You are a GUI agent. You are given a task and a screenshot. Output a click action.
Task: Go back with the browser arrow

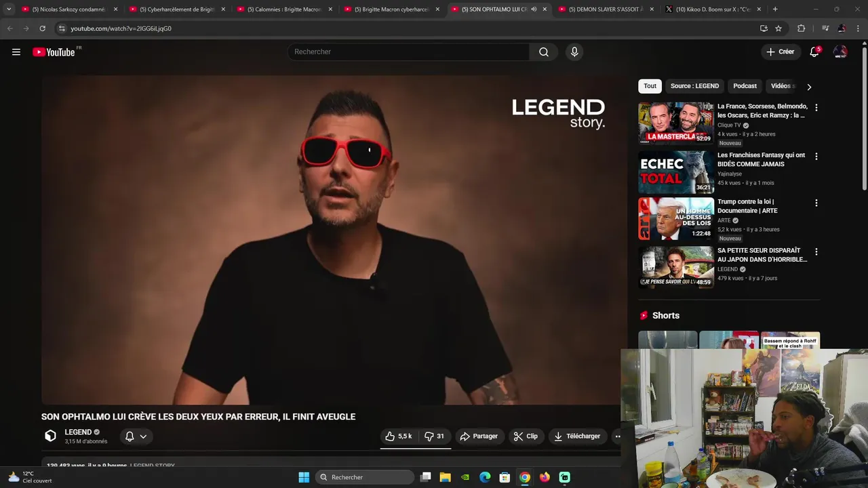tap(9, 28)
